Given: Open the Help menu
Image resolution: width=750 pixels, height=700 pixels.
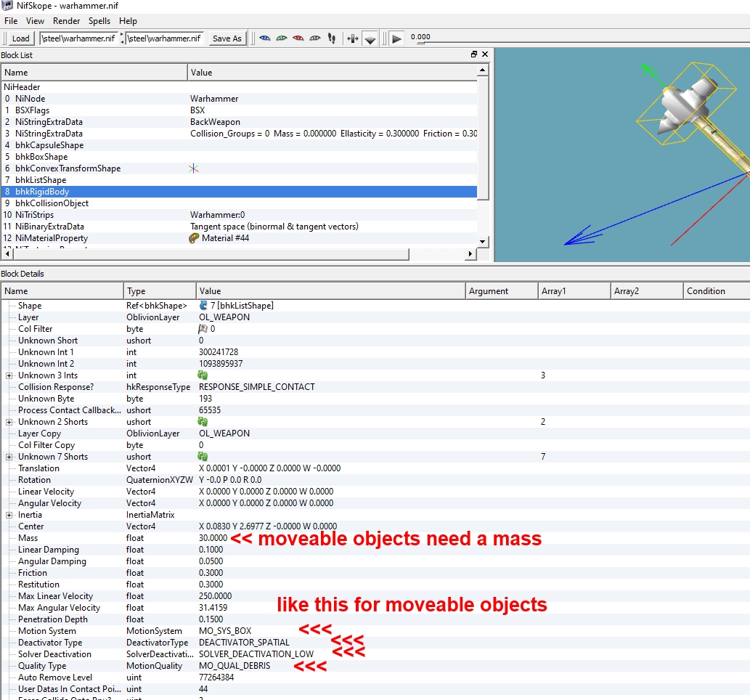Looking at the screenshot, I should tap(128, 21).
